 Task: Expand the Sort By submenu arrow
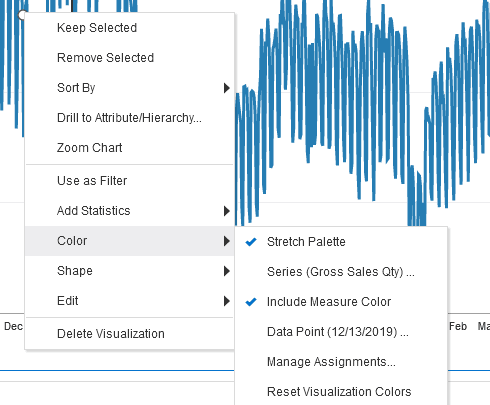227,88
